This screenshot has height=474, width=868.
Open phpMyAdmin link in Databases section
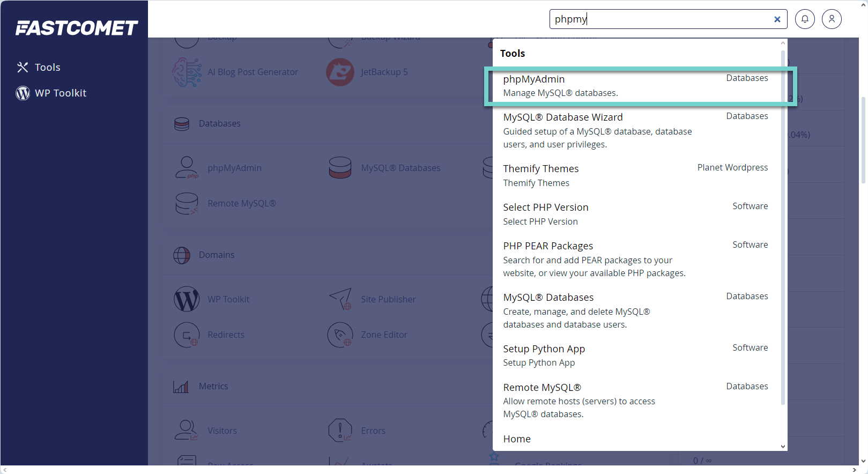pyautogui.click(x=235, y=168)
